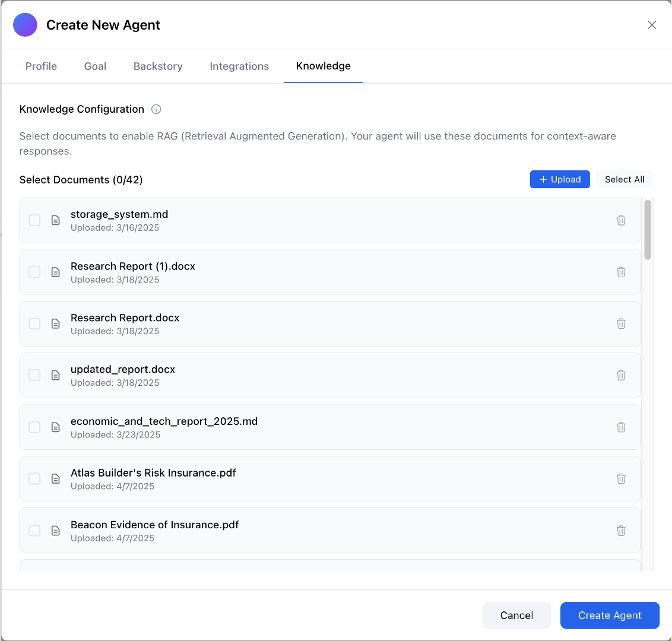Image resolution: width=672 pixels, height=641 pixels.
Task: Select the economic_and_tech_report_2025.md checkbox
Action: pyautogui.click(x=34, y=427)
